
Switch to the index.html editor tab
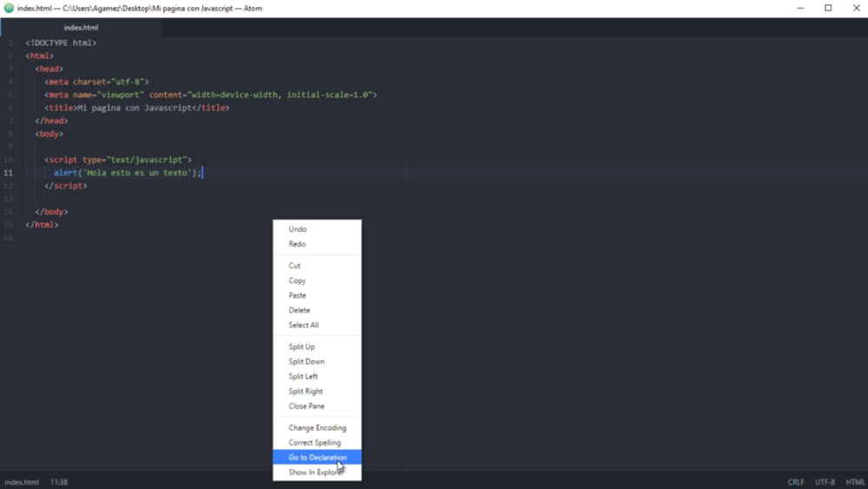click(81, 27)
